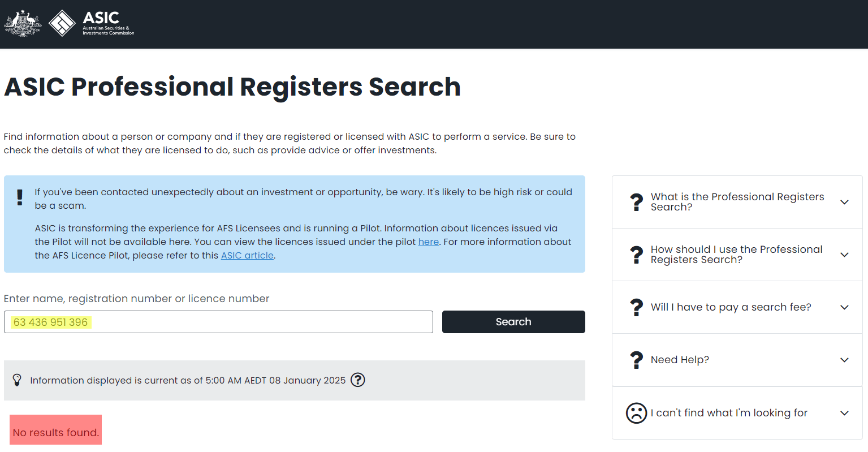Expand 'What is the Professional Registers Search?' chevron
The width and height of the screenshot is (868, 452).
[x=844, y=202]
